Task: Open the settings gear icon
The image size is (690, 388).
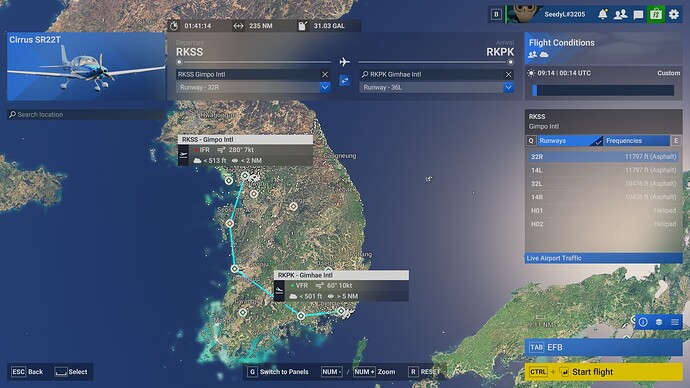Action: pos(674,14)
